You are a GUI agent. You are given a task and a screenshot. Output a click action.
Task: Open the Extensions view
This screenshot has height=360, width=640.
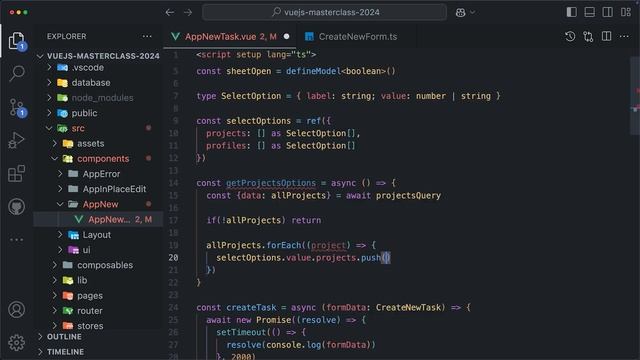16,173
